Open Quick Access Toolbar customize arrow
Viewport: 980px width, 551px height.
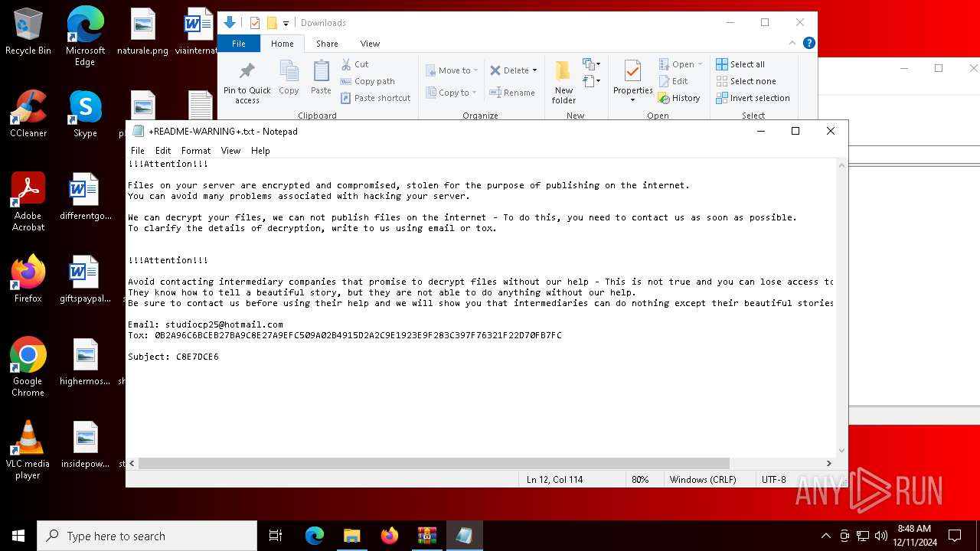286,23
